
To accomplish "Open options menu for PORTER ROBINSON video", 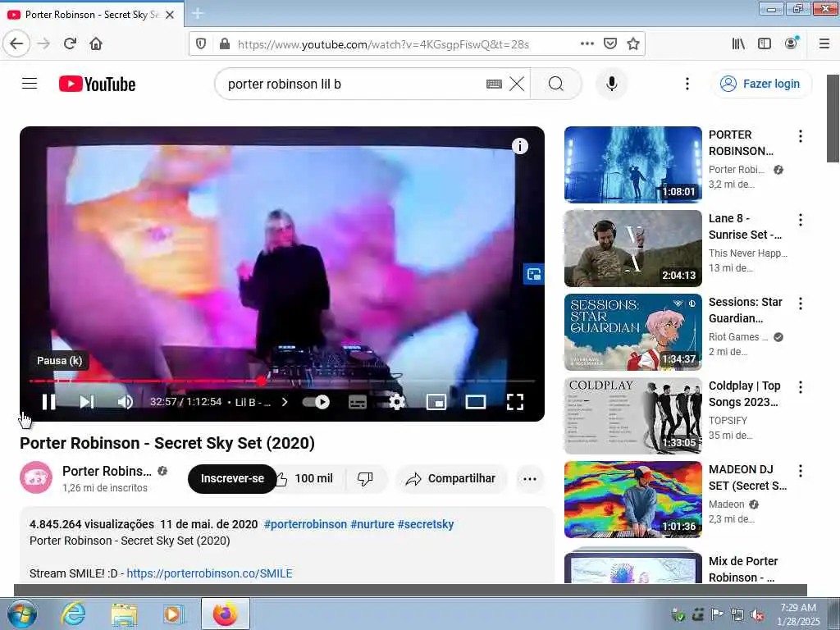I will (x=801, y=136).
